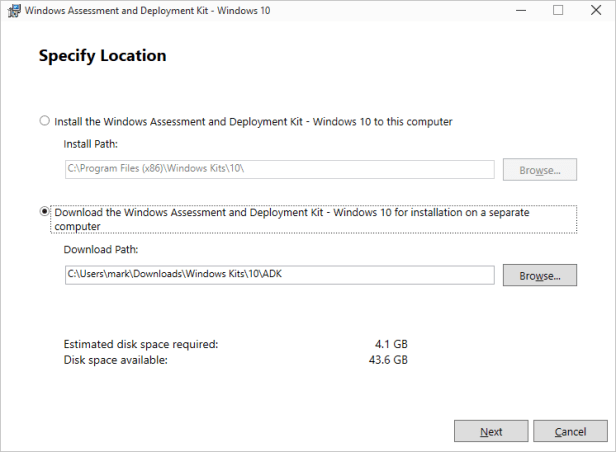
Task: Click the "Download Path:" label
Action: pos(101,249)
